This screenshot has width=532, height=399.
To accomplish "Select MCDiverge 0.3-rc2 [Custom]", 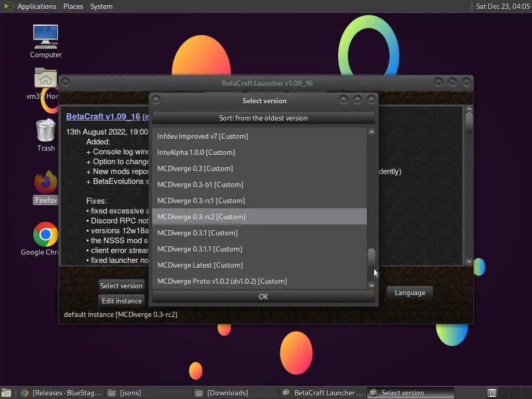I will pos(259,217).
